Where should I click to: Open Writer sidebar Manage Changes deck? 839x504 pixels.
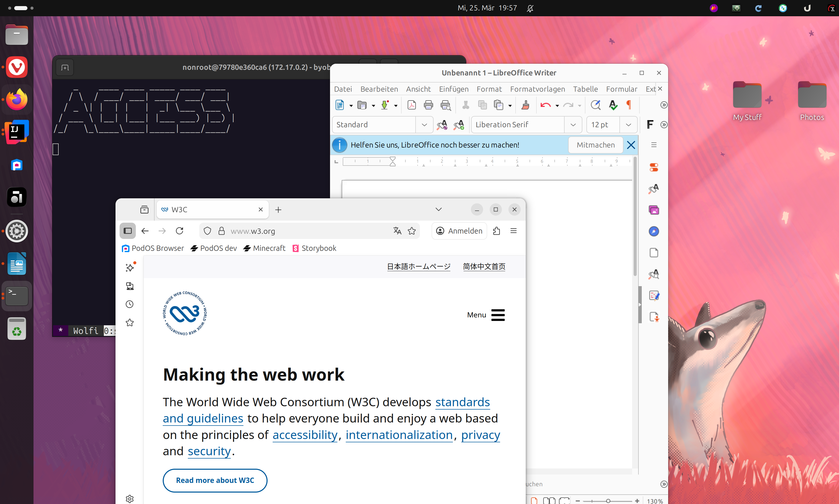(654, 296)
